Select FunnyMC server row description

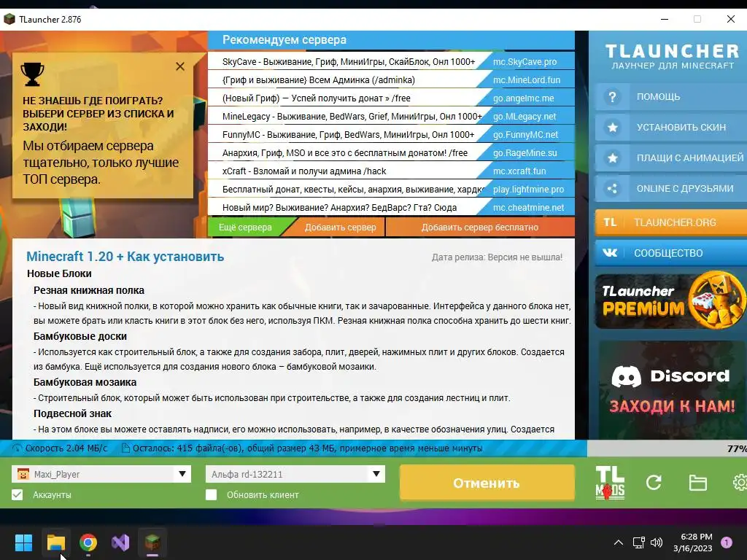tap(348, 135)
